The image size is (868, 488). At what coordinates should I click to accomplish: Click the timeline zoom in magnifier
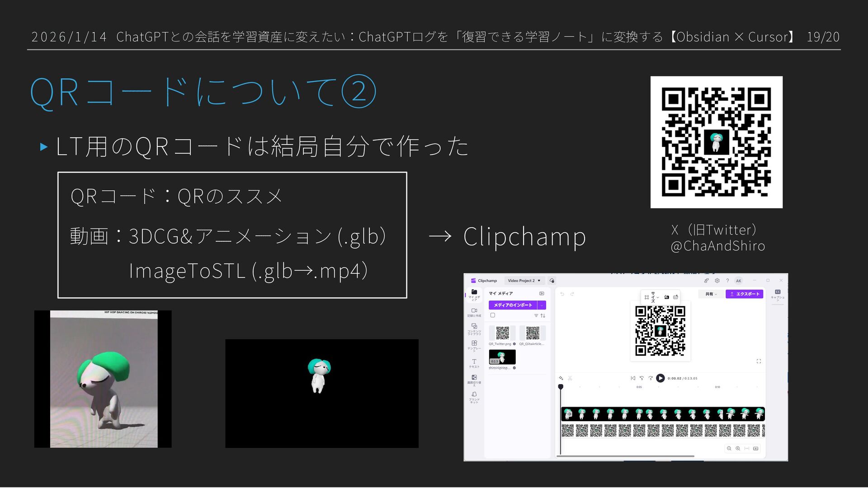click(738, 448)
